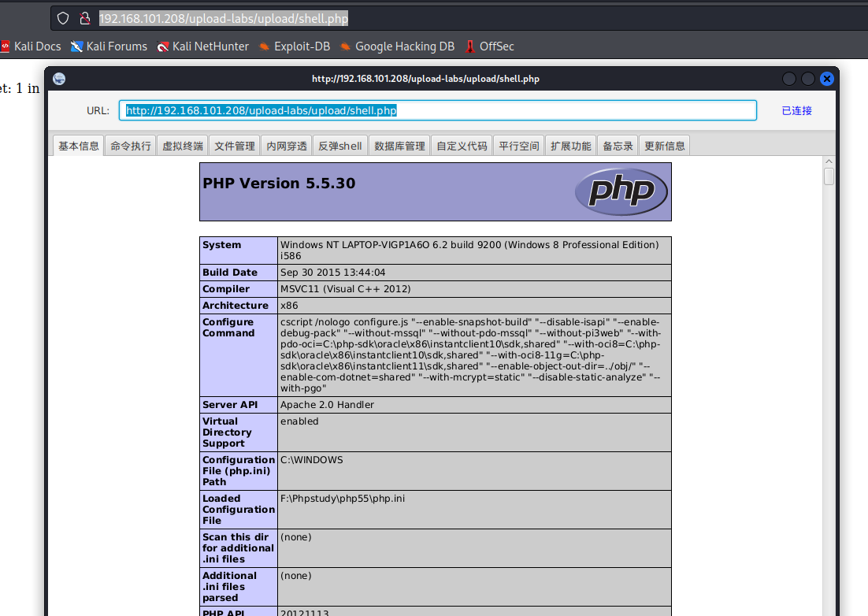Switch to the 数据库管理 tab
868x616 pixels.
coord(399,146)
